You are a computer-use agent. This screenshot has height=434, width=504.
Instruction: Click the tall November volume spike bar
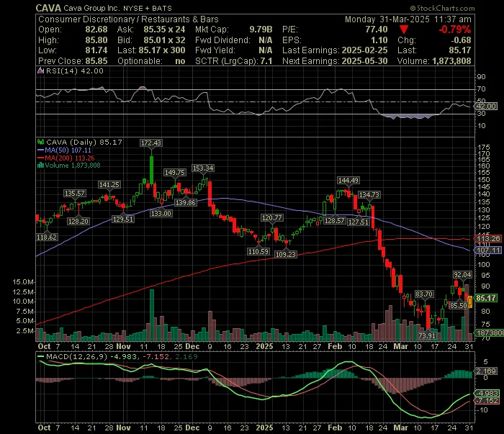point(152,315)
